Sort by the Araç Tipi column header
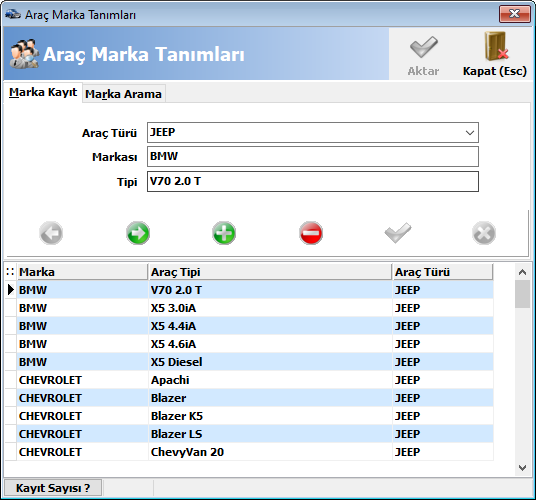 click(270, 272)
